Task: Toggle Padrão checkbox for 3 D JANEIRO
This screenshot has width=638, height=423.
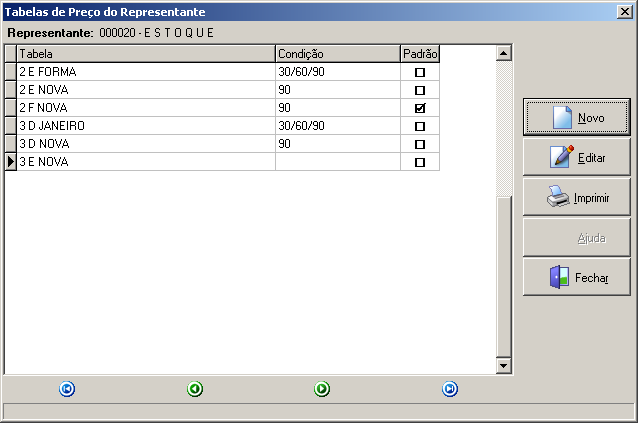Action: tap(420, 126)
